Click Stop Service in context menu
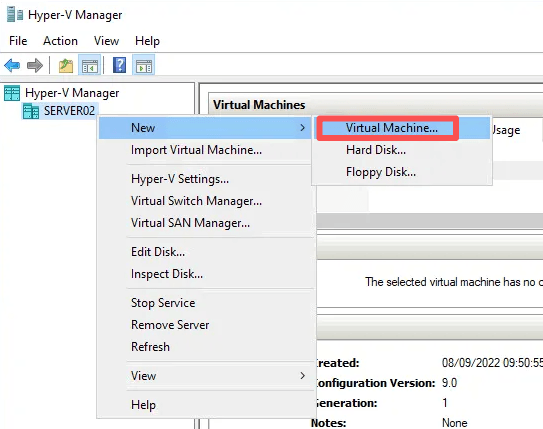This screenshot has width=543, height=429. click(206, 303)
